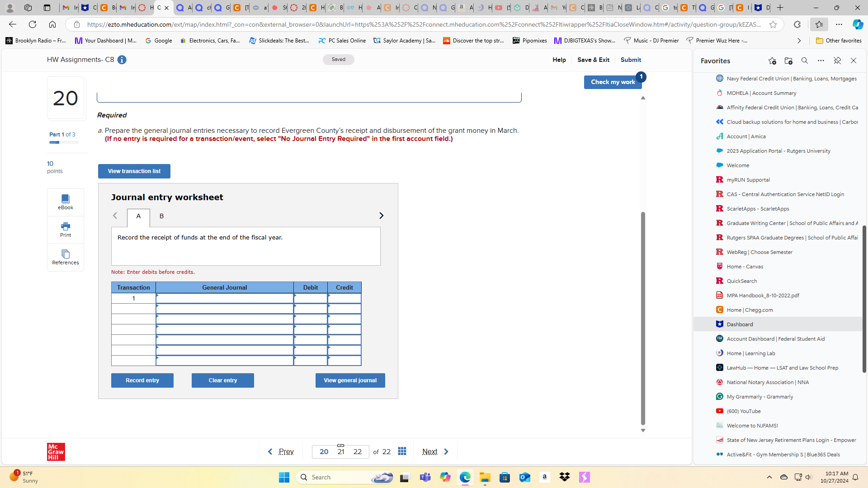Search favorites with magnifier icon
The height and width of the screenshot is (488, 868).
click(x=805, y=61)
